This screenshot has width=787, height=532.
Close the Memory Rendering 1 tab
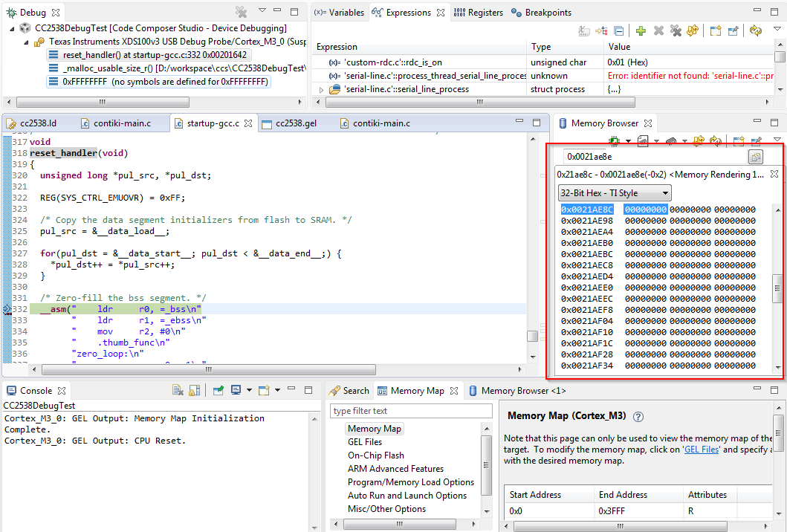coord(774,174)
